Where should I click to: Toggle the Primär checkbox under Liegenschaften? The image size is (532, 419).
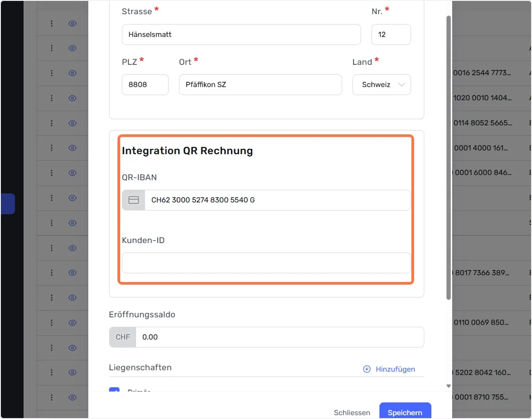[x=114, y=391]
